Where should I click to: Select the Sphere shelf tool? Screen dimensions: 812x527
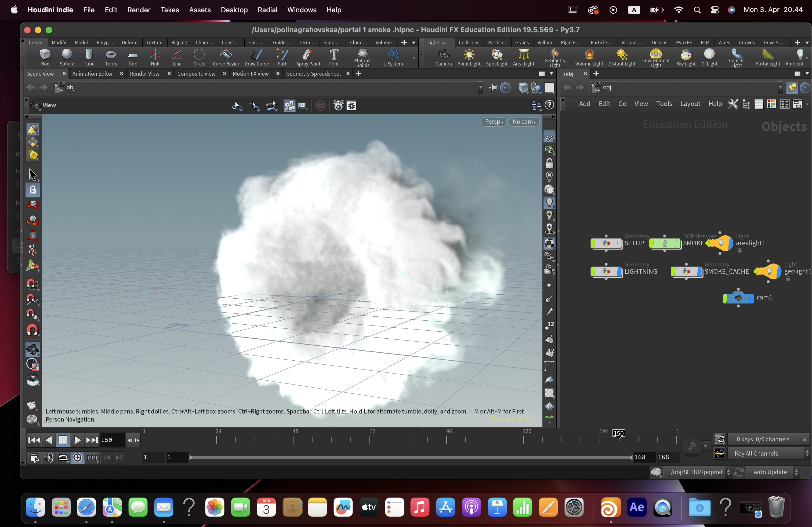tap(67, 57)
